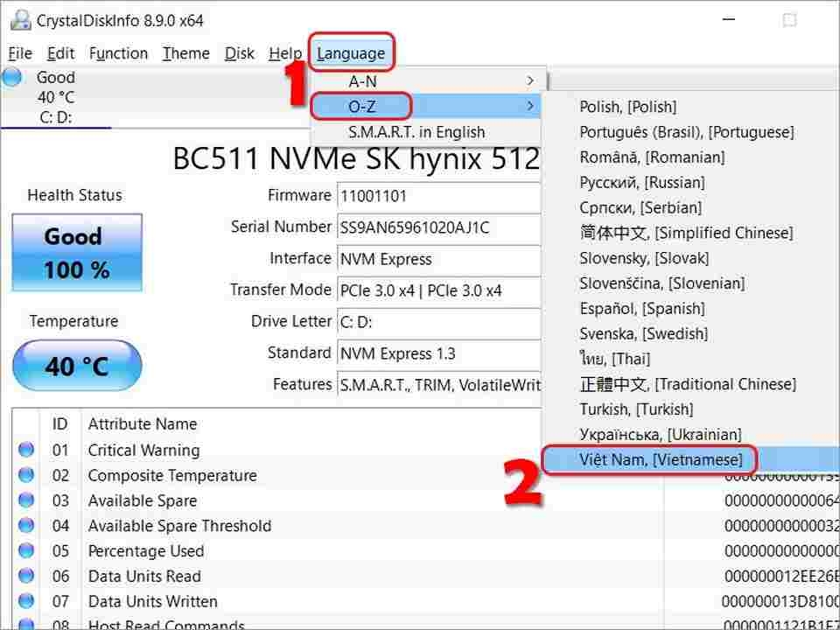
Task: Click the Composite Temperature status orb
Action: point(25,474)
